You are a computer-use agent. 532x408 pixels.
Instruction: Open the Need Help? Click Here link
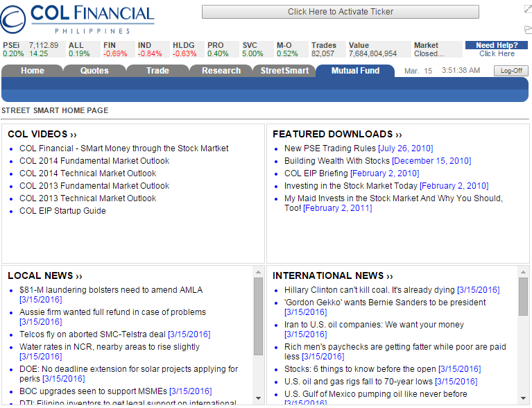point(497,49)
